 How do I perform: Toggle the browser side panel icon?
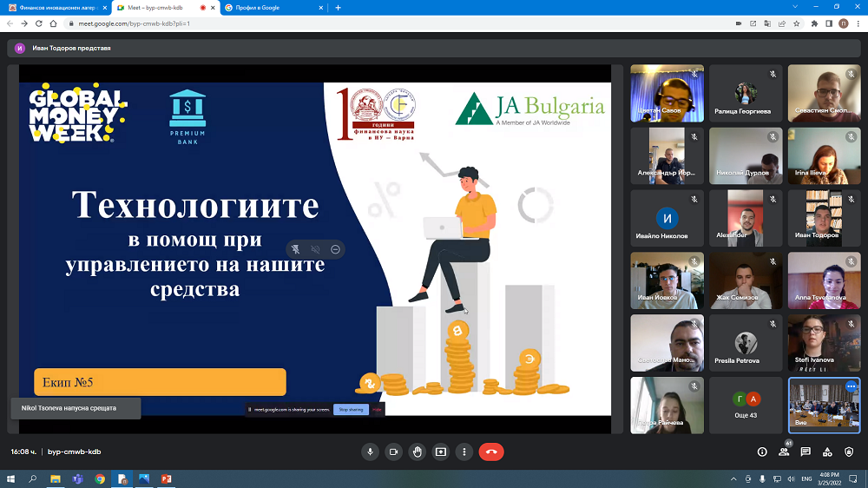click(x=829, y=23)
